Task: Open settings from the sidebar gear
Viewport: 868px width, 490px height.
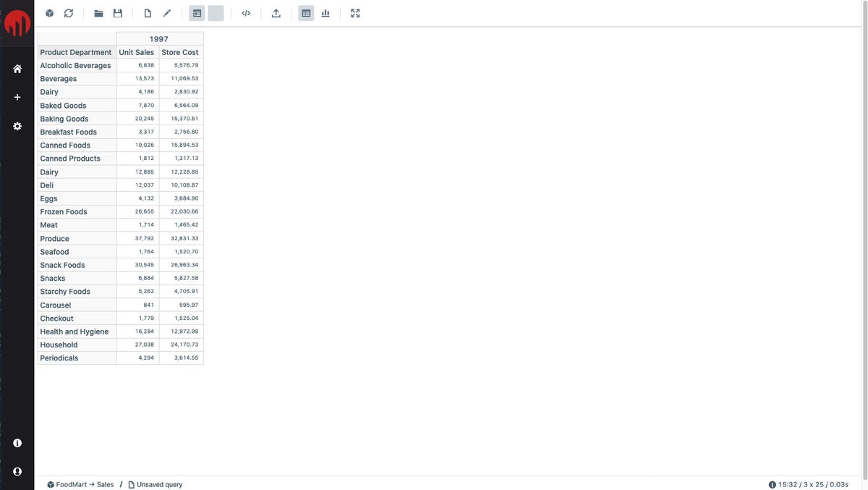Action: pos(17,126)
